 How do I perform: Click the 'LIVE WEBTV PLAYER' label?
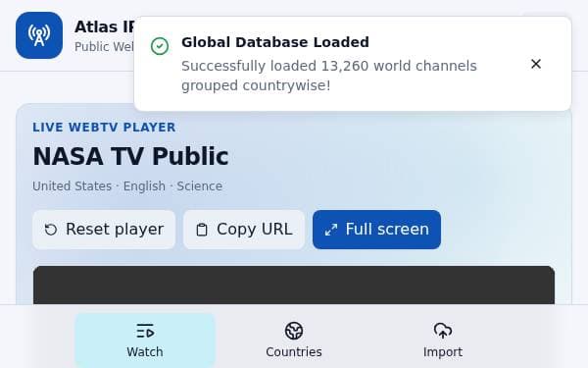(104, 128)
